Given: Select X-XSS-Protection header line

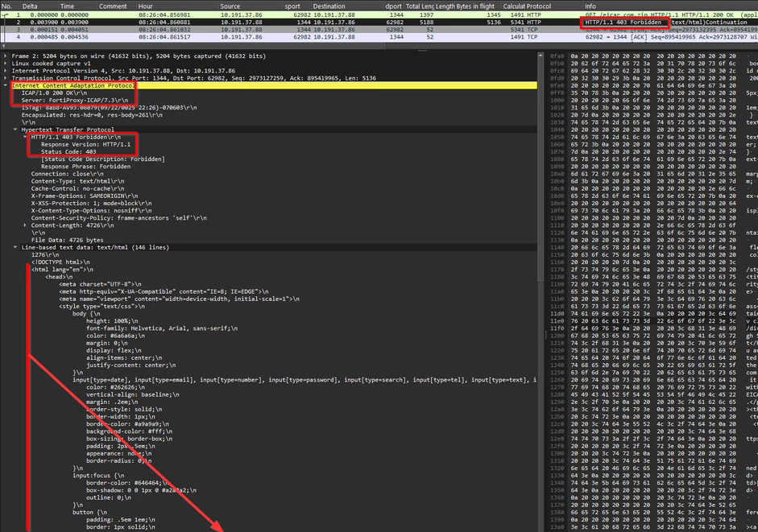Looking at the screenshot, I should (x=91, y=204).
